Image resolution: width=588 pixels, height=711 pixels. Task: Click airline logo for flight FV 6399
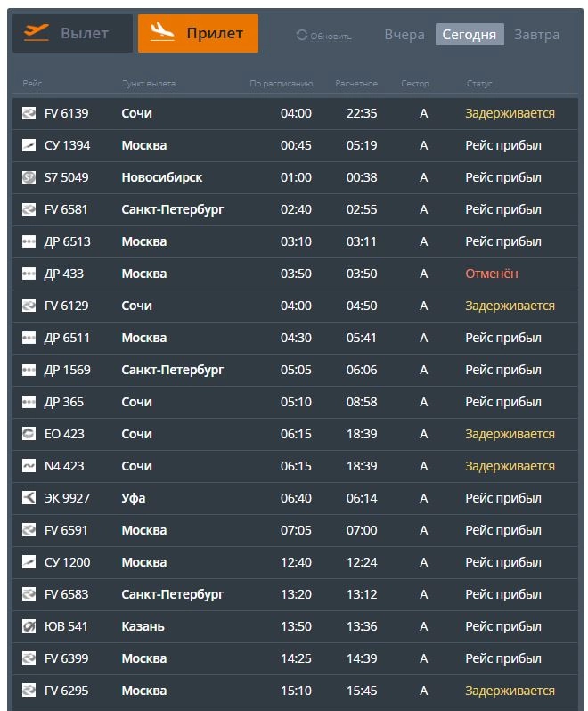point(29,658)
